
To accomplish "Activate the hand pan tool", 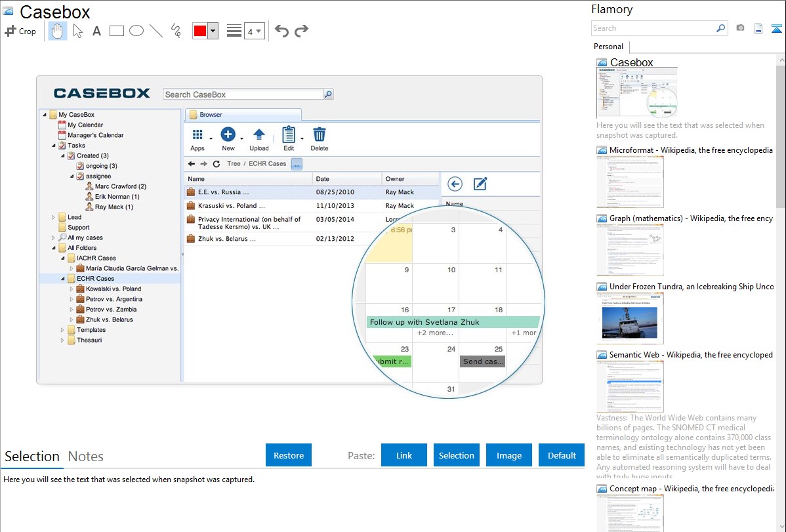I will point(57,31).
